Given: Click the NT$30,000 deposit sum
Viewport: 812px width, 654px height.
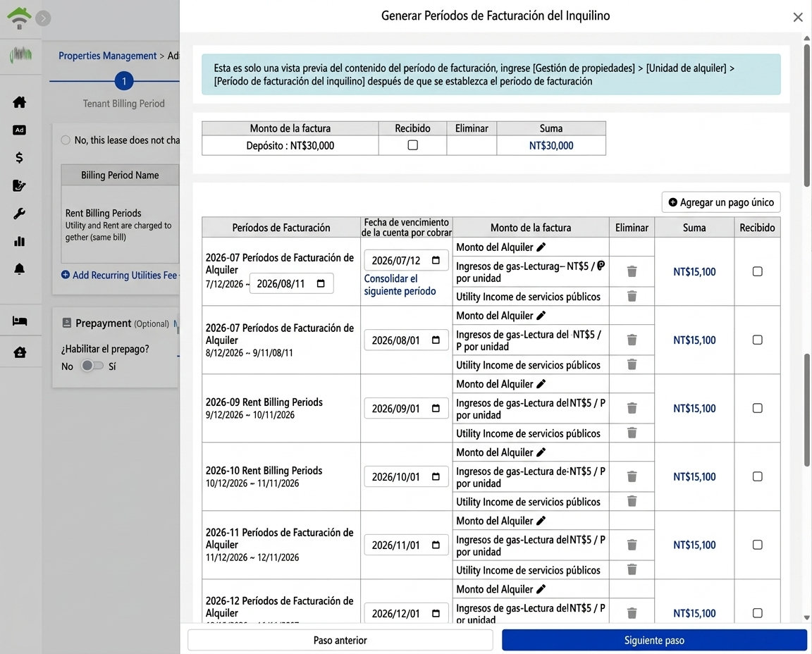Looking at the screenshot, I should (551, 145).
